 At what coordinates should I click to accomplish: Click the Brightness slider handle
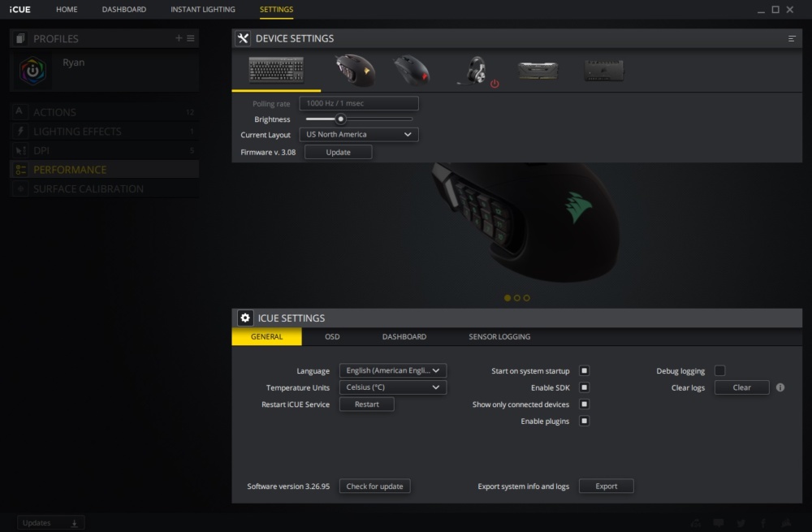tap(341, 119)
